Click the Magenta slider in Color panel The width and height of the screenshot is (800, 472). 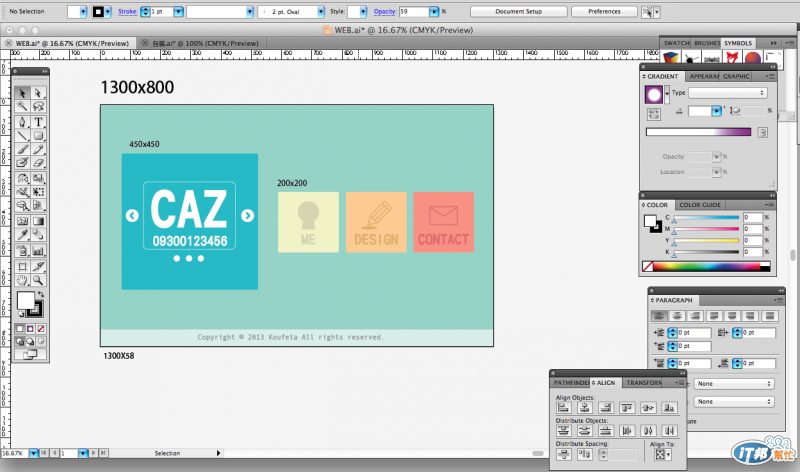click(706, 229)
